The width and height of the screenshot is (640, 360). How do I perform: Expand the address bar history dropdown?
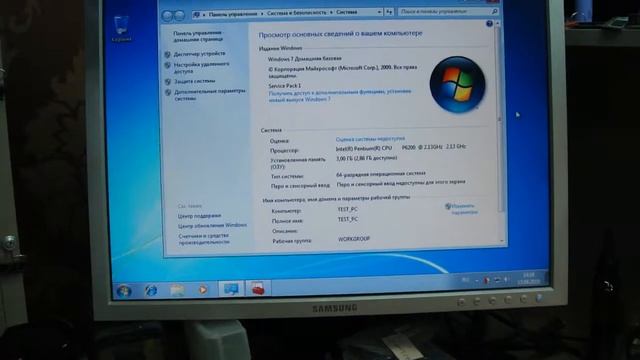click(379, 12)
